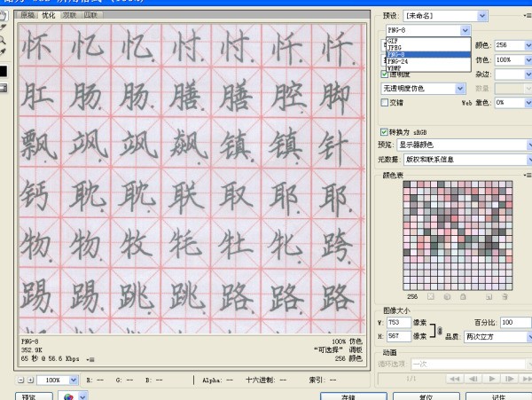532x400 pixels.
Task: Choose PNG-24 from format list
Action: tap(428, 61)
